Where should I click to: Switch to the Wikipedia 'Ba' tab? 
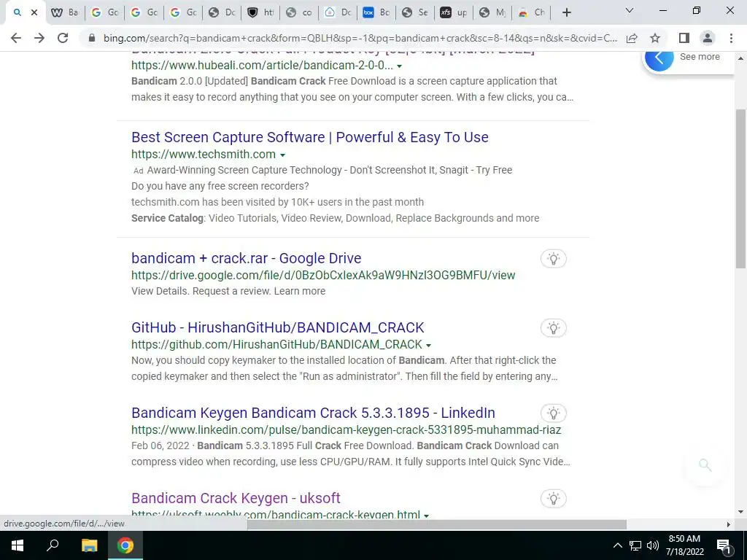tap(65, 13)
